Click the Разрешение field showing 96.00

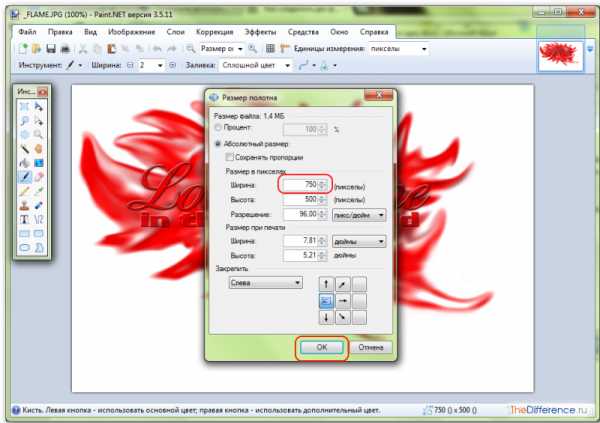point(305,214)
